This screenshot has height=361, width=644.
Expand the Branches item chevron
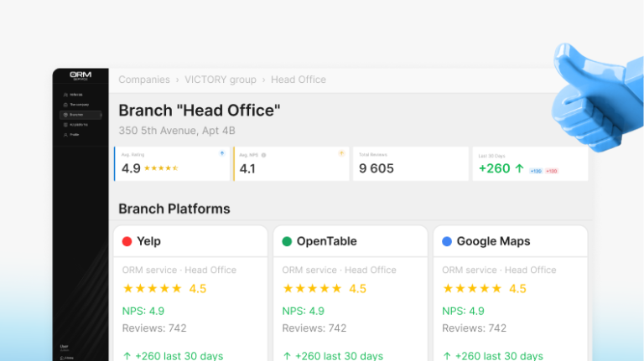tap(101, 115)
